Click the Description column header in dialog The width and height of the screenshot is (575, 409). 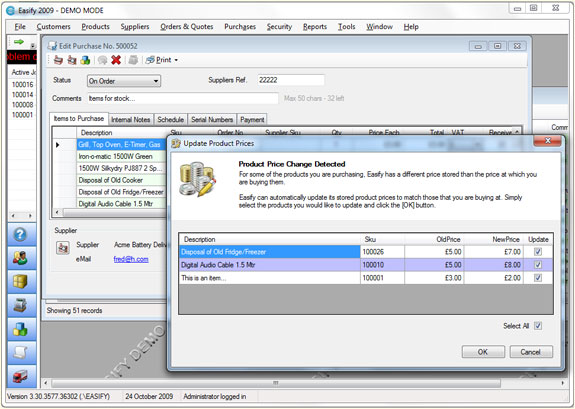tap(270, 239)
